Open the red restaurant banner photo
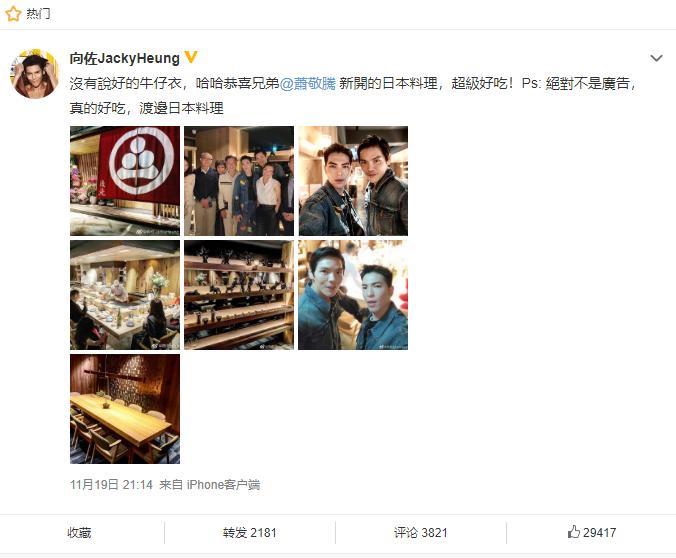The height and width of the screenshot is (558, 676). pyautogui.click(x=125, y=181)
